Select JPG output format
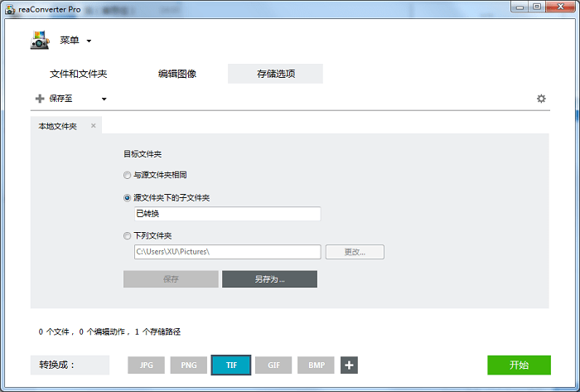The width and height of the screenshot is (580, 392). click(x=146, y=365)
